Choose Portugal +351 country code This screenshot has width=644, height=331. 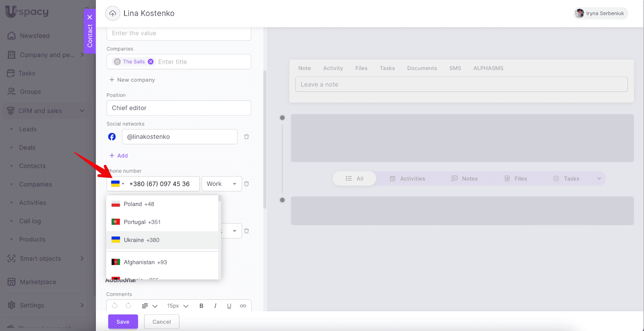[142, 222]
